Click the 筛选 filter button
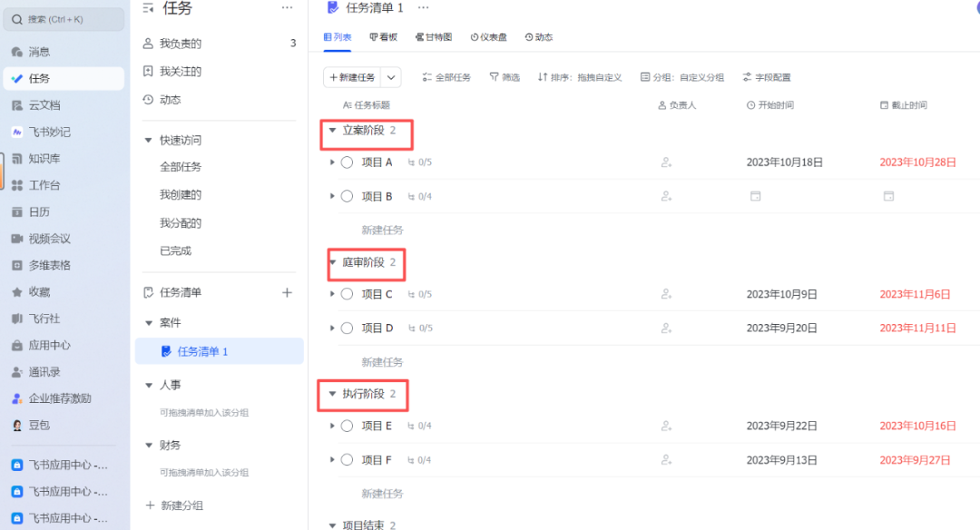 [x=505, y=78]
